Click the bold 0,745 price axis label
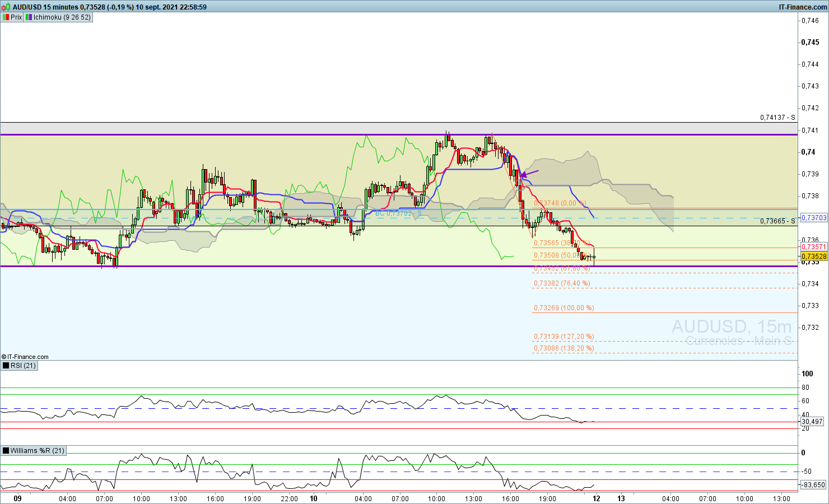 point(810,43)
